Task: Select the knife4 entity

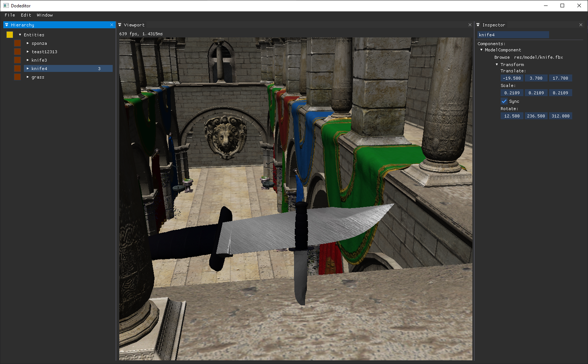Action: [x=68, y=69]
